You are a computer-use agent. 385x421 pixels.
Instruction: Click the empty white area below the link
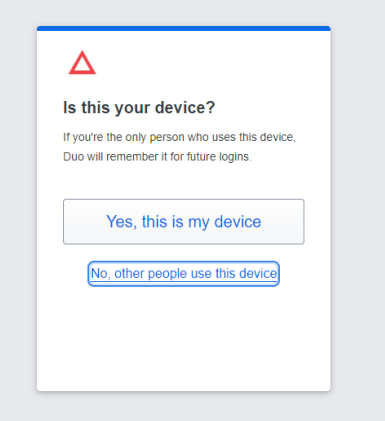184,337
